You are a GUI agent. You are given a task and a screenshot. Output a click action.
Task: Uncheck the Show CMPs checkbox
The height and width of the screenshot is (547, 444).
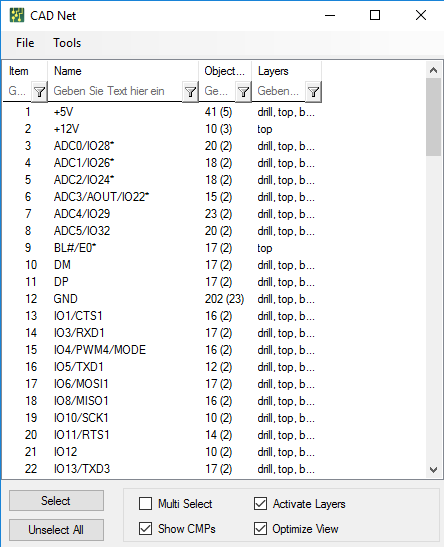point(145,529)
